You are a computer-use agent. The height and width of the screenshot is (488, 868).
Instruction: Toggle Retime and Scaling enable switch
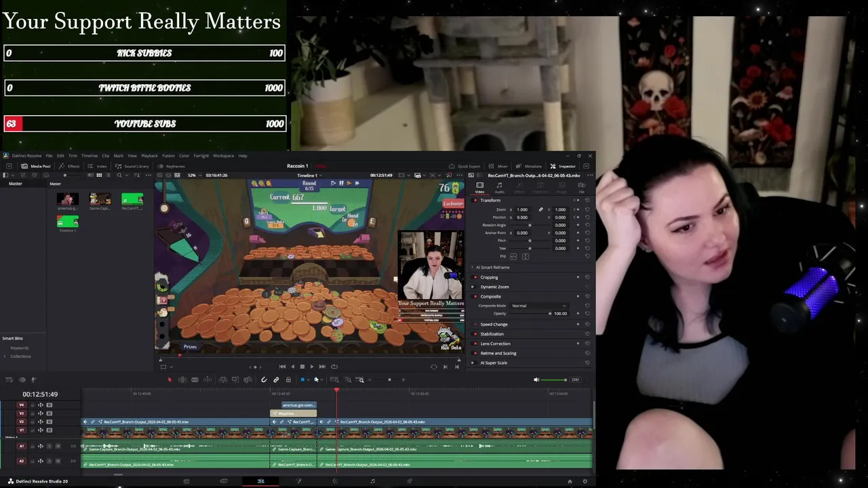(475, 353)
